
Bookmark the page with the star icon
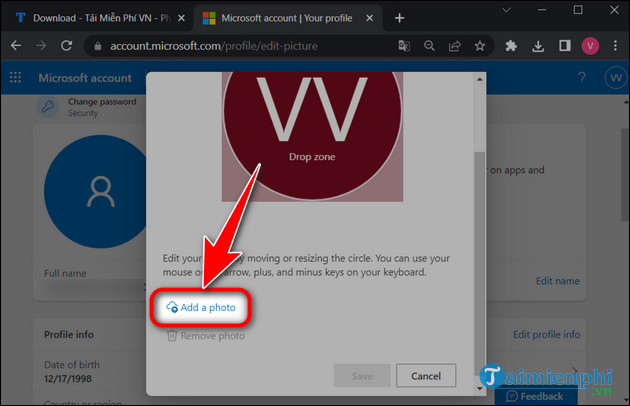pos(480,46)
